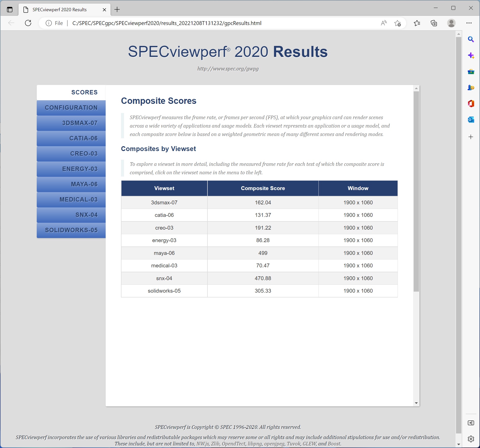
Task: Click the 131.37 composite score value
Action: point(263,215)
